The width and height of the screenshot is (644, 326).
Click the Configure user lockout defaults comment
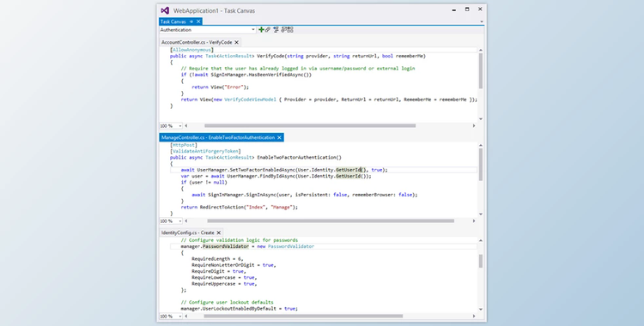pyautogui.click(x=228, y=303)
